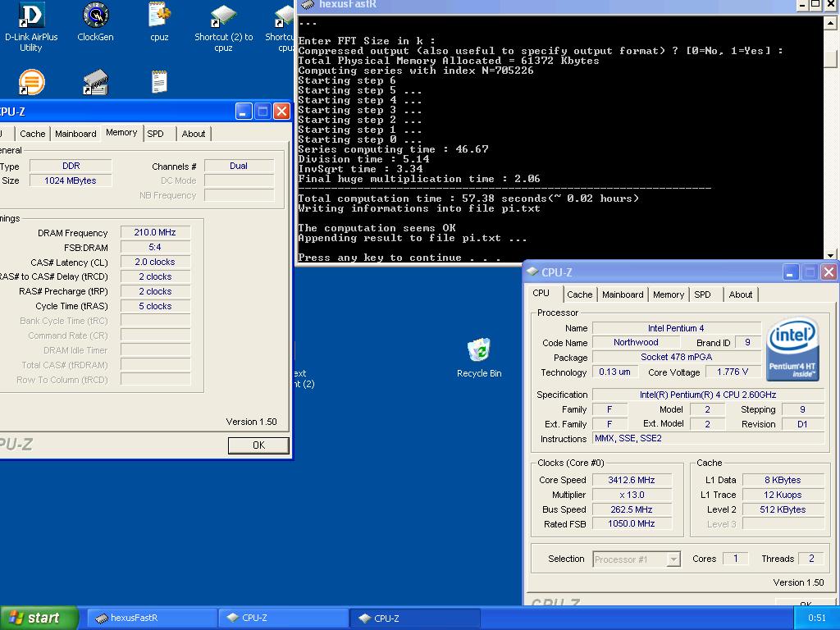Screen dimensions: 840x630
Task: Open the Recycle Bin
Action: coord(479,358)
